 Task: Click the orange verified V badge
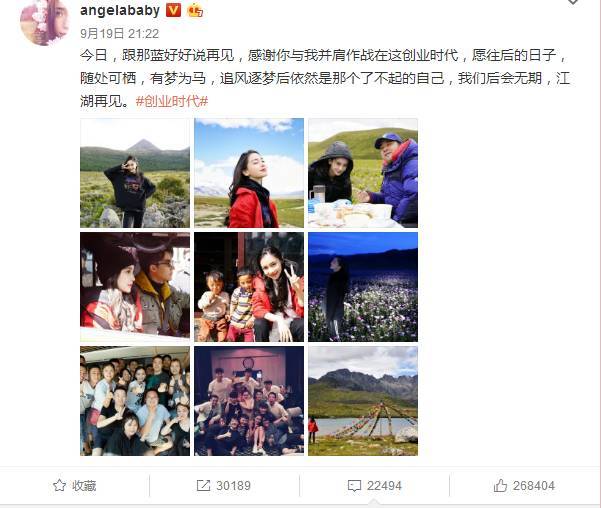pos(173,10)
